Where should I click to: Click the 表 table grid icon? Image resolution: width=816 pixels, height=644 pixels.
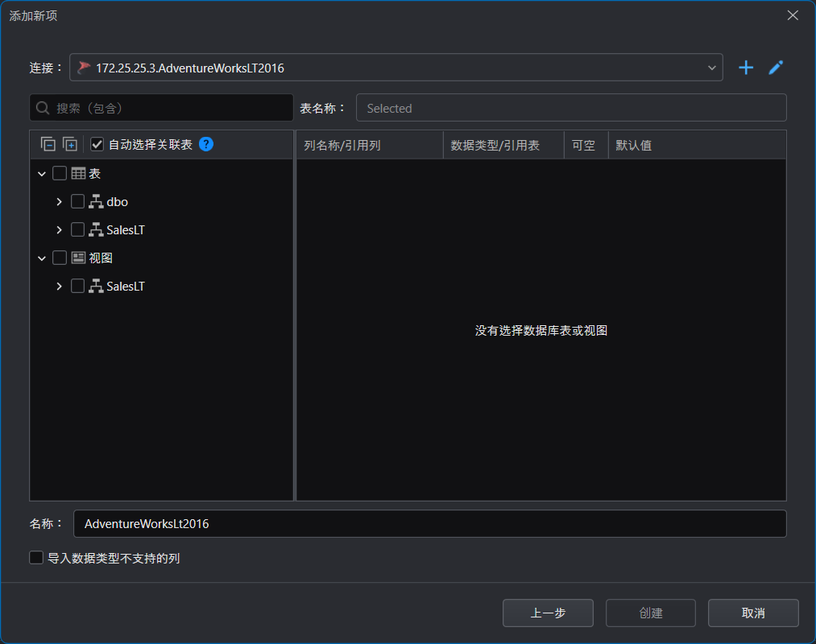(x=78, y=173)
